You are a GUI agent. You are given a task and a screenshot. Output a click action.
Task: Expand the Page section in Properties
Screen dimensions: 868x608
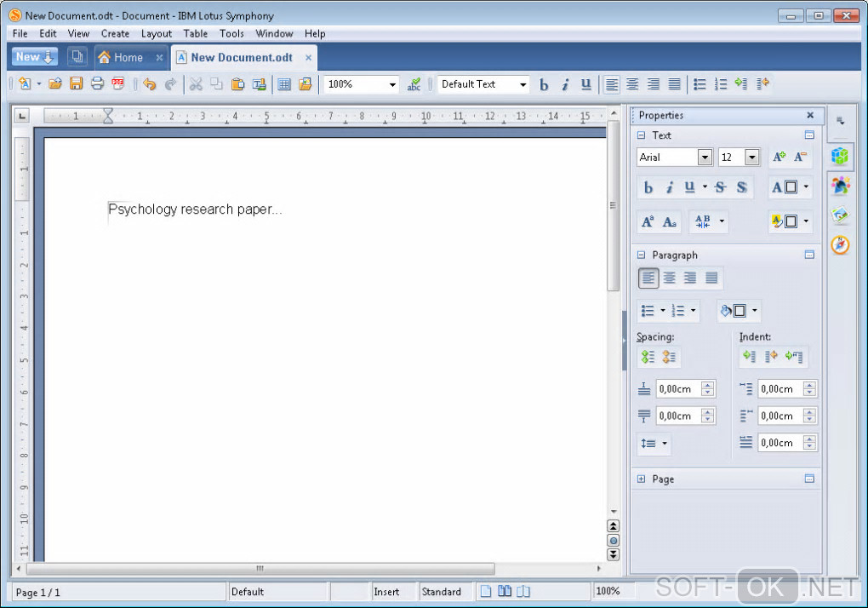coord(641,479)
